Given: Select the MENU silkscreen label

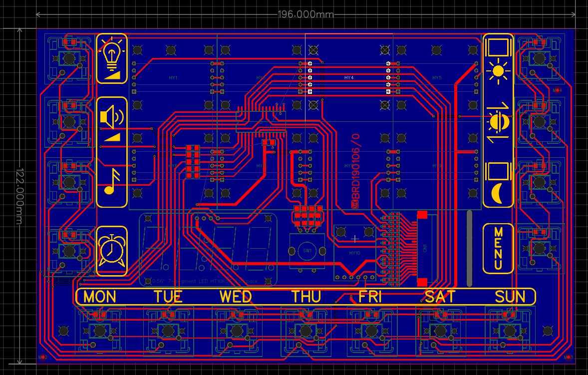Looking at the screenshot, I should pyautogui.click(x=498, y=248).
